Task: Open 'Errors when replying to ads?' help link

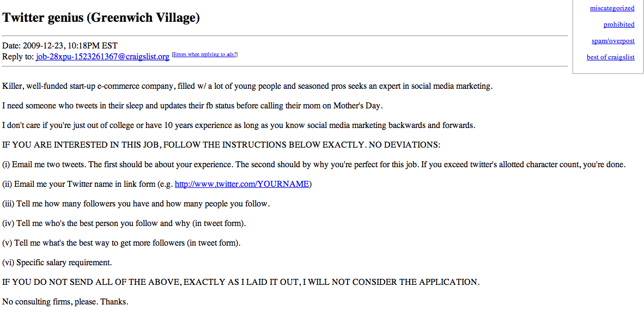Action: 204,54
